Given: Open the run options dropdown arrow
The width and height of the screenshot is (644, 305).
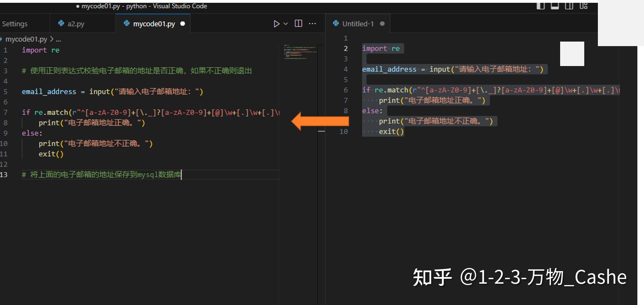Looking at the screenshot, I should 285,24.
